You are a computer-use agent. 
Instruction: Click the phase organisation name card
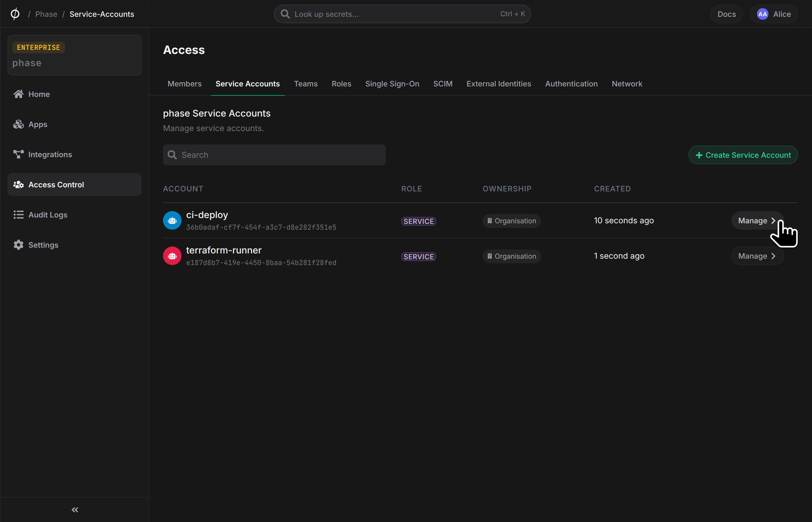pyautogui.click(x=74, y=55)
